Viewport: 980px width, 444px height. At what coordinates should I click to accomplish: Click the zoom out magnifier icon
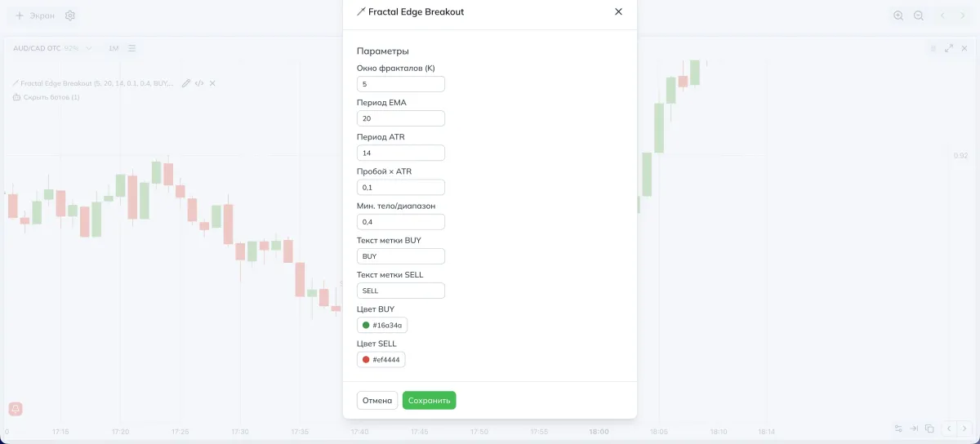(919, 16)
